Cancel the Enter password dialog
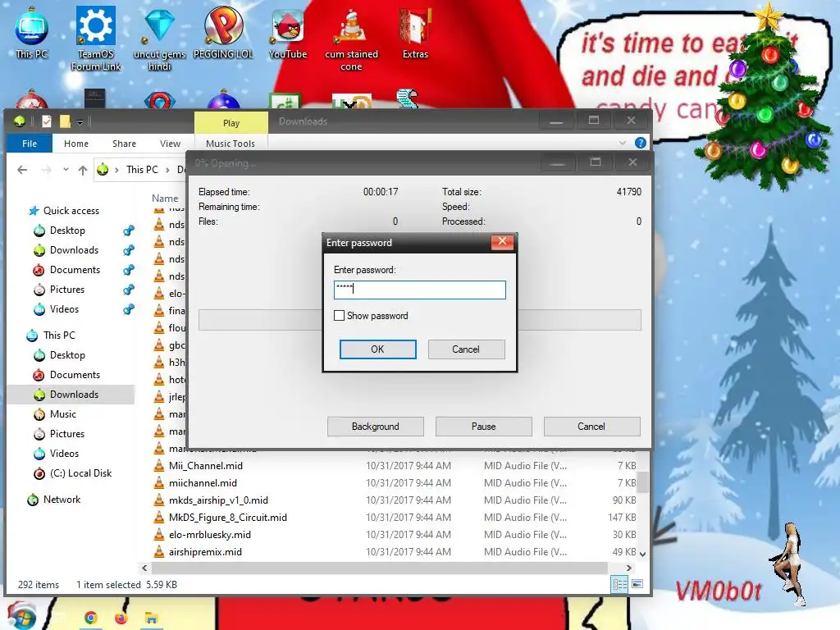840x630 pixels. (466, 349)
